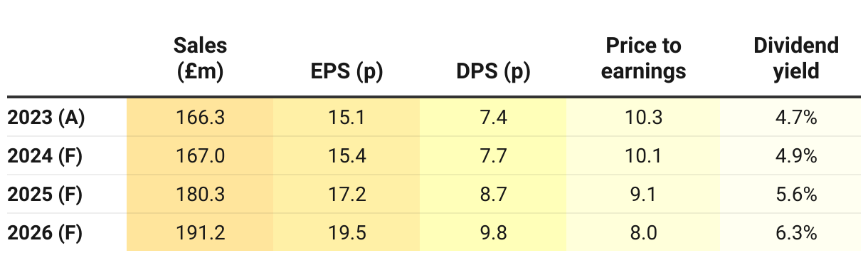Click the EPS (p) column header

click(346, 71)
